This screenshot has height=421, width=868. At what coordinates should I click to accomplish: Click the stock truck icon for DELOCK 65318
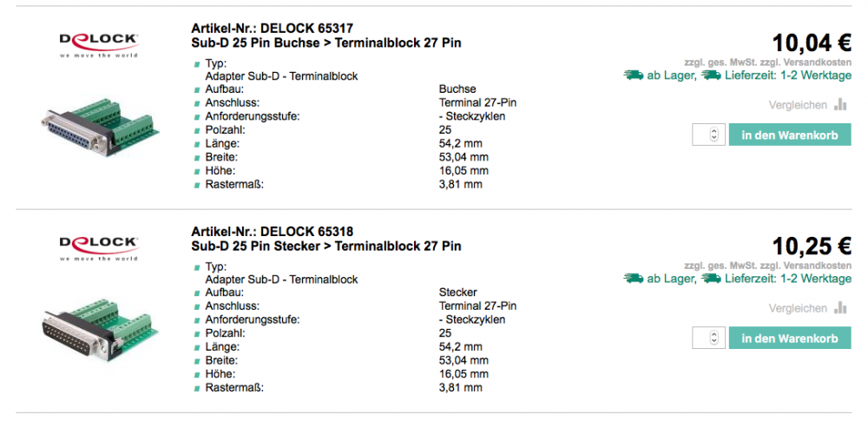(634, 279)
